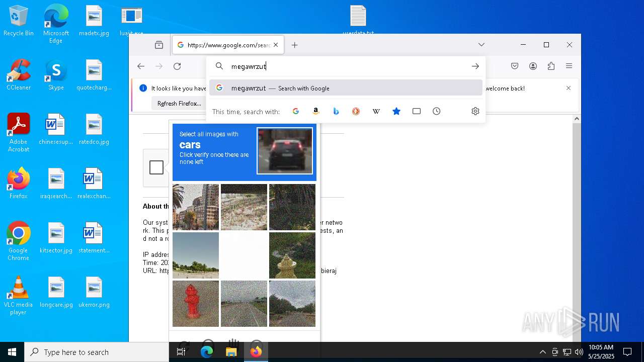Select madetx.jpg desktop file
The width and height of the screenshot is (644, 362).
94,20
